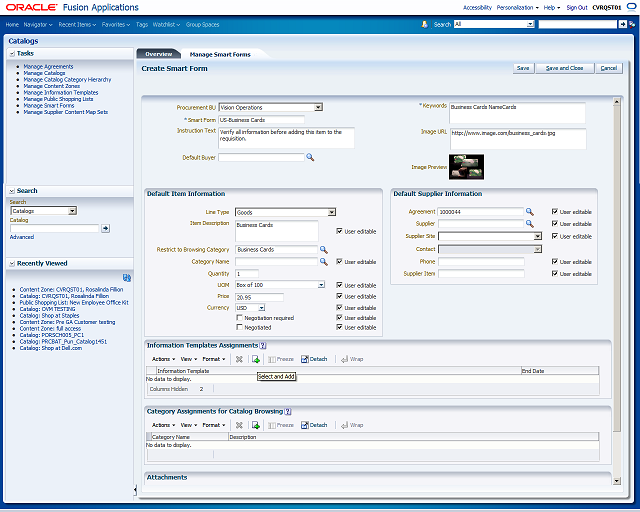Click the icon right of global search arrow
The width and height of the screenshot is (640, 512).
coord(632,24)
